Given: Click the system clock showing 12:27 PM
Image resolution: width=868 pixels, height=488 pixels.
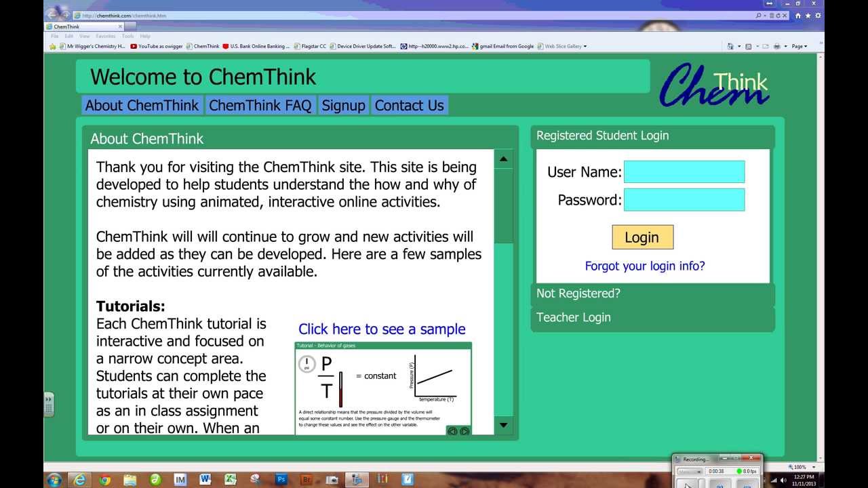Looking at the screenshot, I should click(803, 480).
